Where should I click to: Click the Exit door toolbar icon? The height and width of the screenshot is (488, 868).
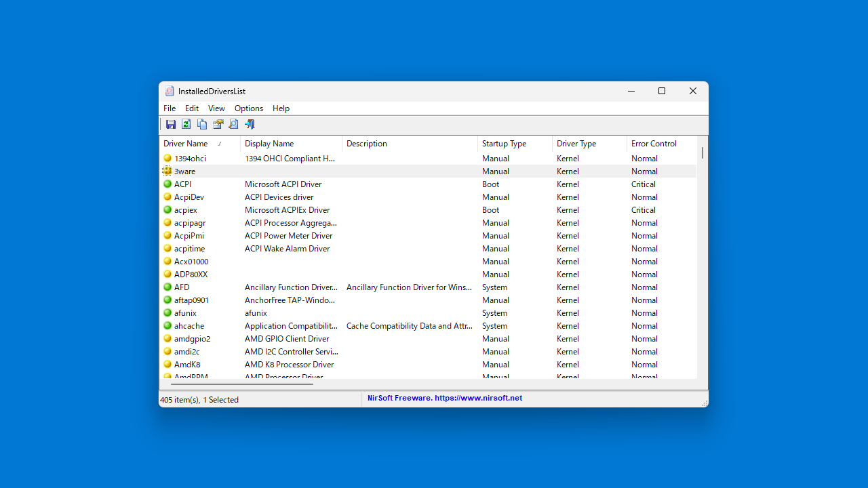[x=250, y=124]
